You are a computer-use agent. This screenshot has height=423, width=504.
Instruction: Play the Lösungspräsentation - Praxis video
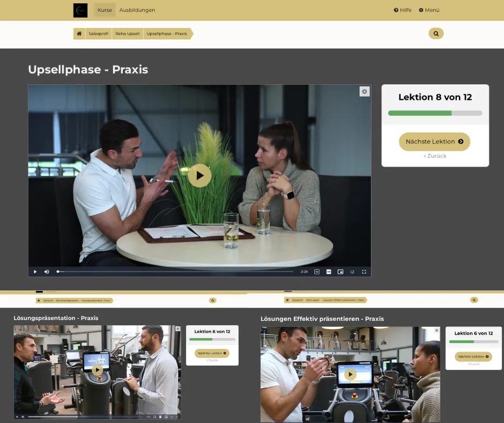click(x=97, y=370)
